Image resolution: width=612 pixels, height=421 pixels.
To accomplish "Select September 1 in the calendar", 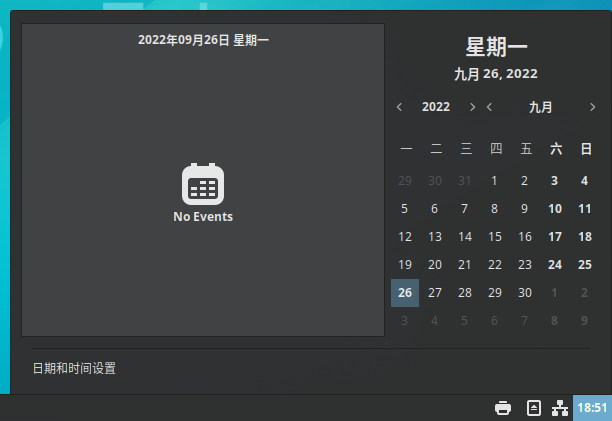I will click(494, 181).
